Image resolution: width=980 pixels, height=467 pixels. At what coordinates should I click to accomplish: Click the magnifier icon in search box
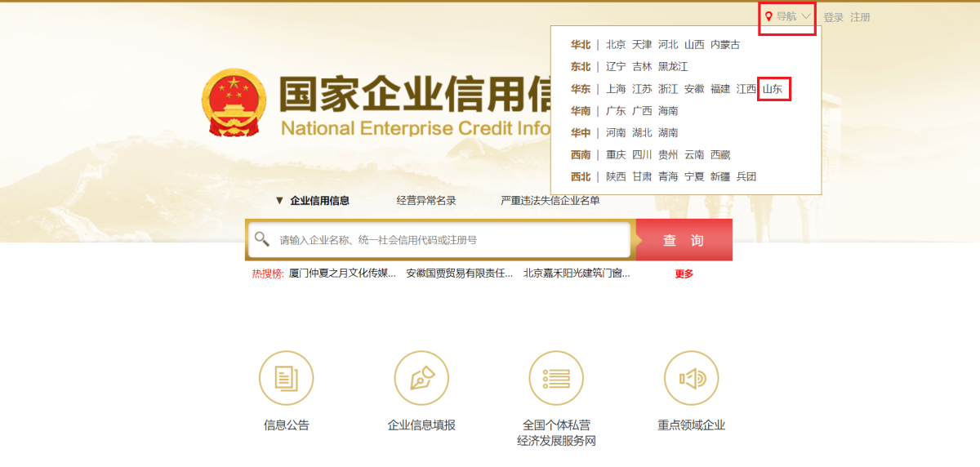pos(262,239)
